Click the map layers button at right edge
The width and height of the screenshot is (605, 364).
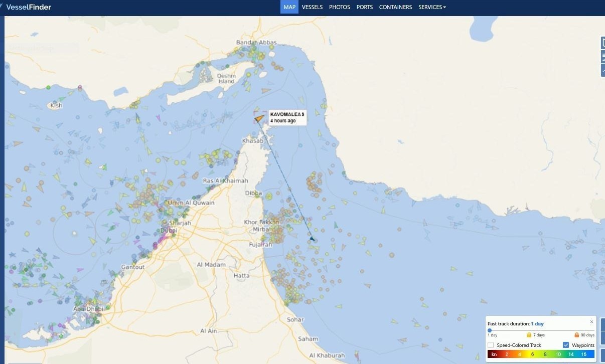pyautogui.click(x=603, y=44)
